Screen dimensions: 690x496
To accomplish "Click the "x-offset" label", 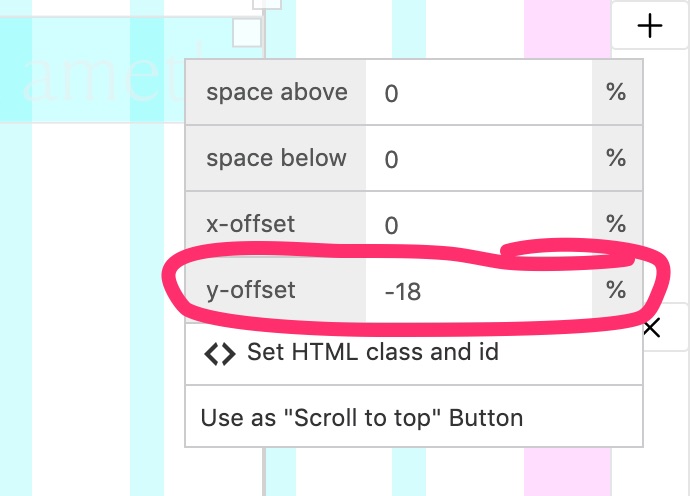I will click(x=251, y=225).
